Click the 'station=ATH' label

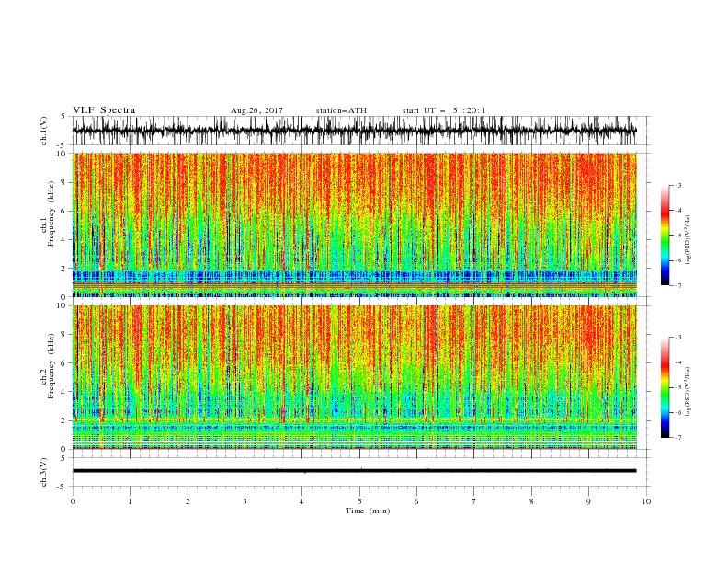click(341, 110)
